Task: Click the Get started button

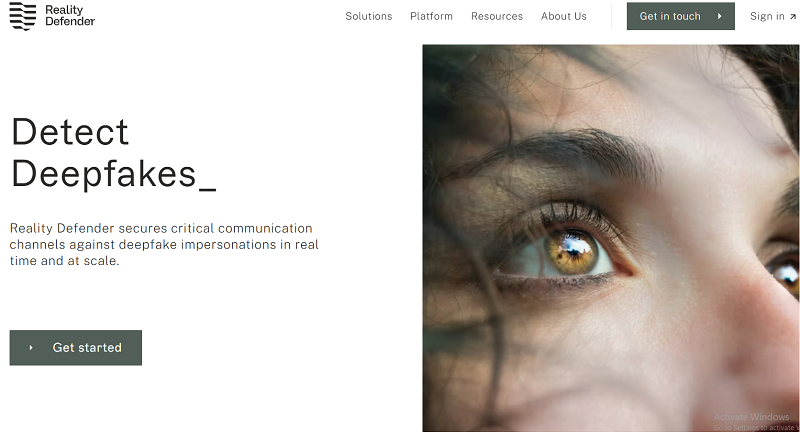Action: (x=76, y=347)
